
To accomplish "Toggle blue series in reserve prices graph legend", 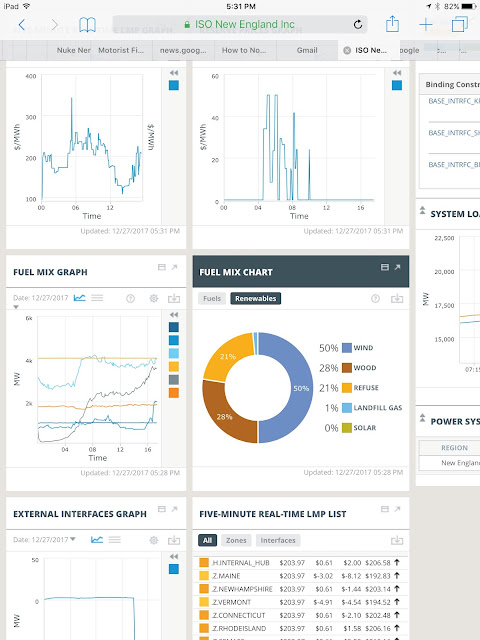I will tap(397, 85).
